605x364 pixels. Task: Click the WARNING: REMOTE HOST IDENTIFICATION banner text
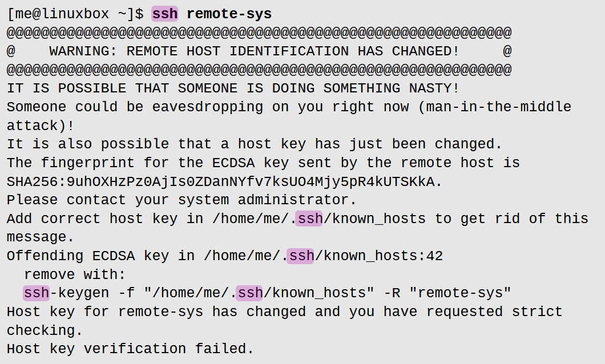pos(254,51)
